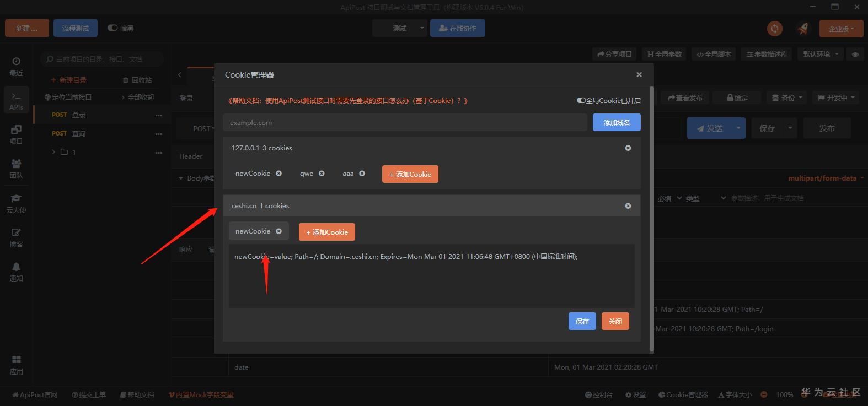Toggle the 全局Cookie已开启 switch

pyautogui.click(x=581, y=101)
